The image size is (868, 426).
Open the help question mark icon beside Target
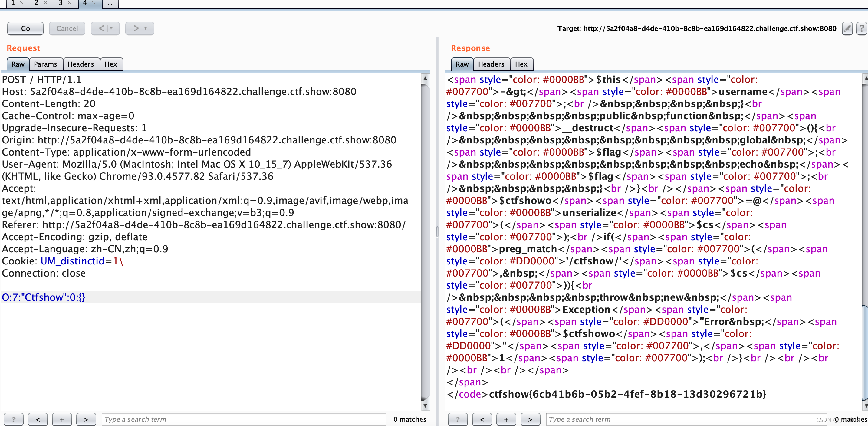click(861, 29)
